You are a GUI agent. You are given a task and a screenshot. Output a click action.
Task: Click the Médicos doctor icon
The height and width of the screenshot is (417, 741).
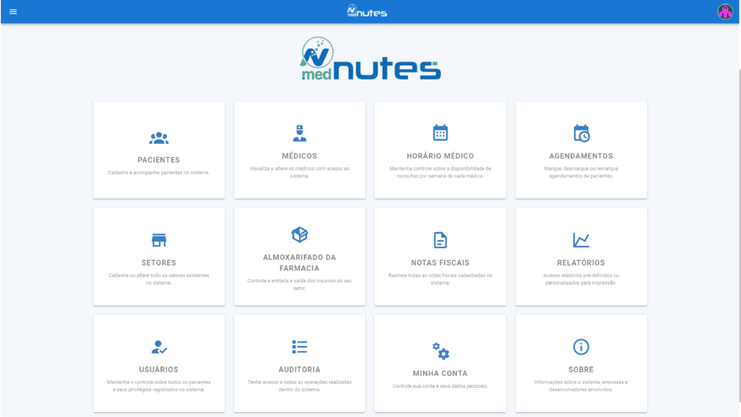pos(299,133)
